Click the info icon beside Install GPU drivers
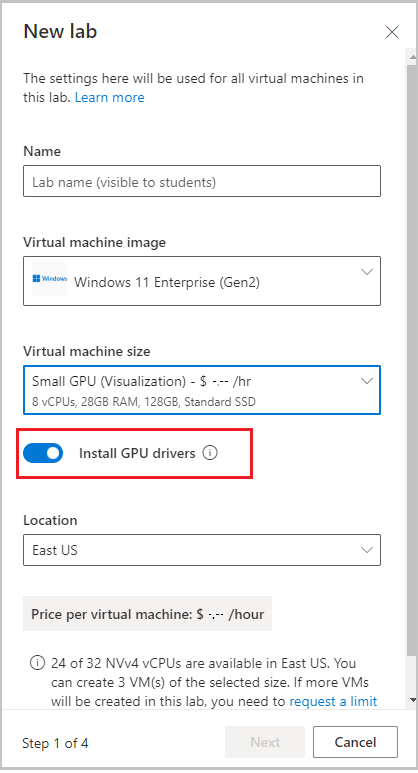The image size is (418, 773). [210, 453]
